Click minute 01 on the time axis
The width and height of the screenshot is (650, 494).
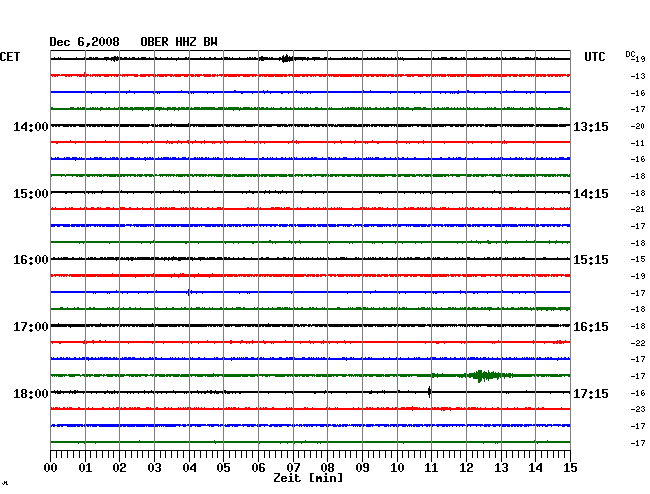click(85, 467)
